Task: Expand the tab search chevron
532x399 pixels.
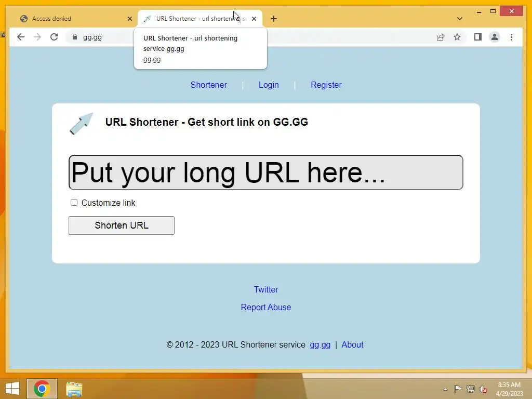Action: click(460, 19)
